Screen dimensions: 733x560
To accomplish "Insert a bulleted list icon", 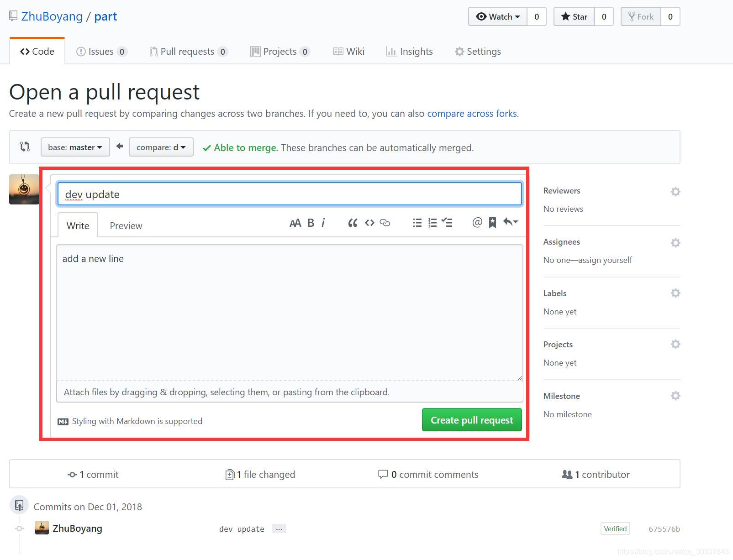I will tap(417, 223).
